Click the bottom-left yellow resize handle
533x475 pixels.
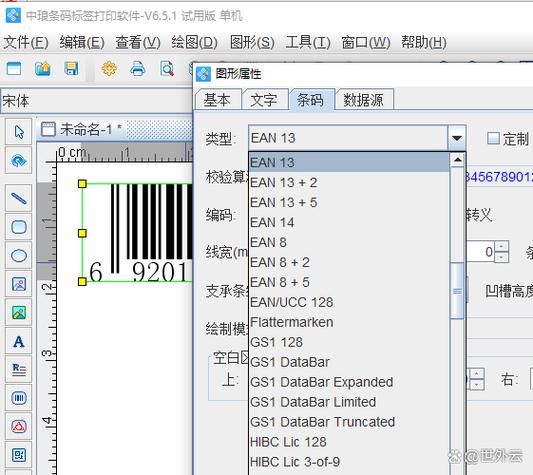pos(82,281)
